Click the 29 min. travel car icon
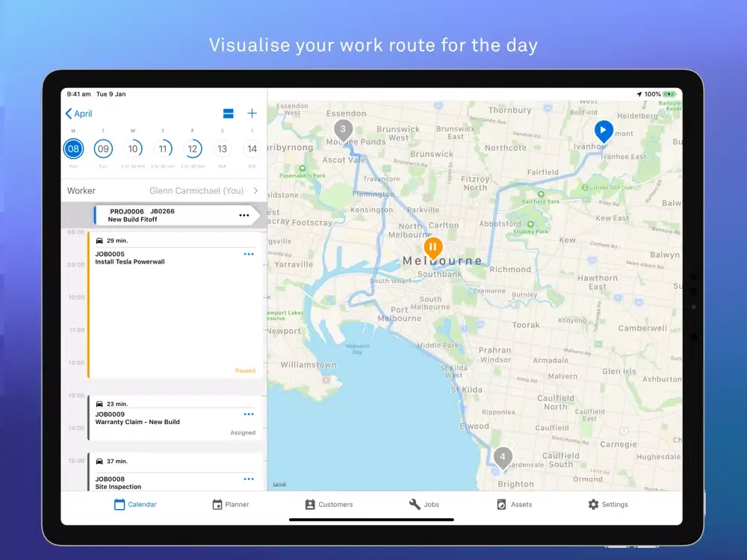The height and width of the screenshot is (560, 747). 99,240
